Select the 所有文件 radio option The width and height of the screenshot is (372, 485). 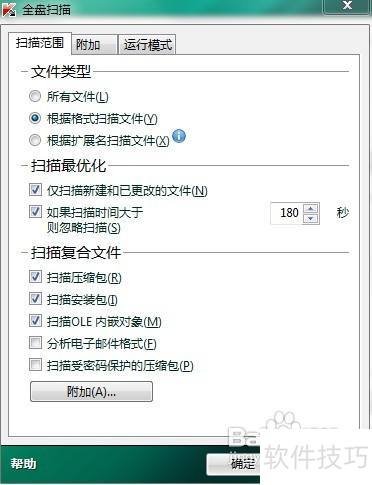click(35, 96)
